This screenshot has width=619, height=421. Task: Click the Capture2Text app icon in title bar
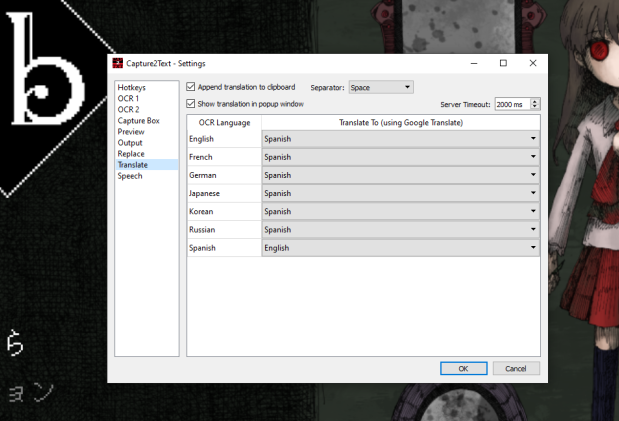(117, 63)
